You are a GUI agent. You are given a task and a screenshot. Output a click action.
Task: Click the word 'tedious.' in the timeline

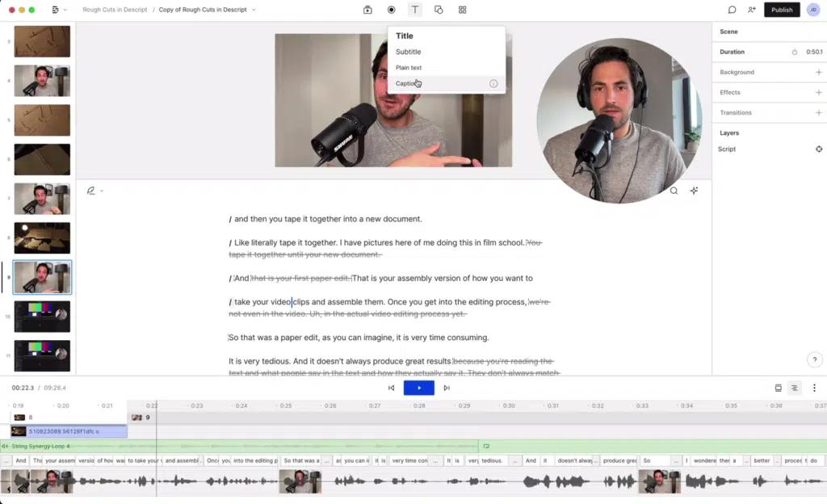click(492, 460)
